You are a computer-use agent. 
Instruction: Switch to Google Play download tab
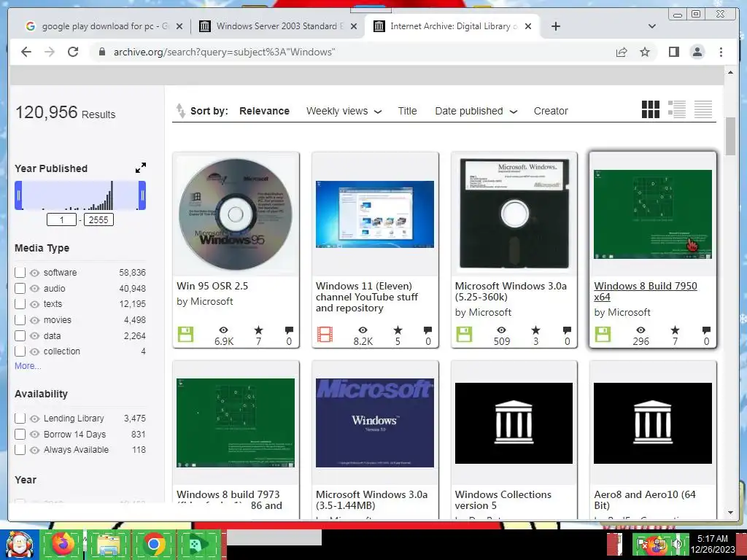pyautogui.click(x=105, y=26)
